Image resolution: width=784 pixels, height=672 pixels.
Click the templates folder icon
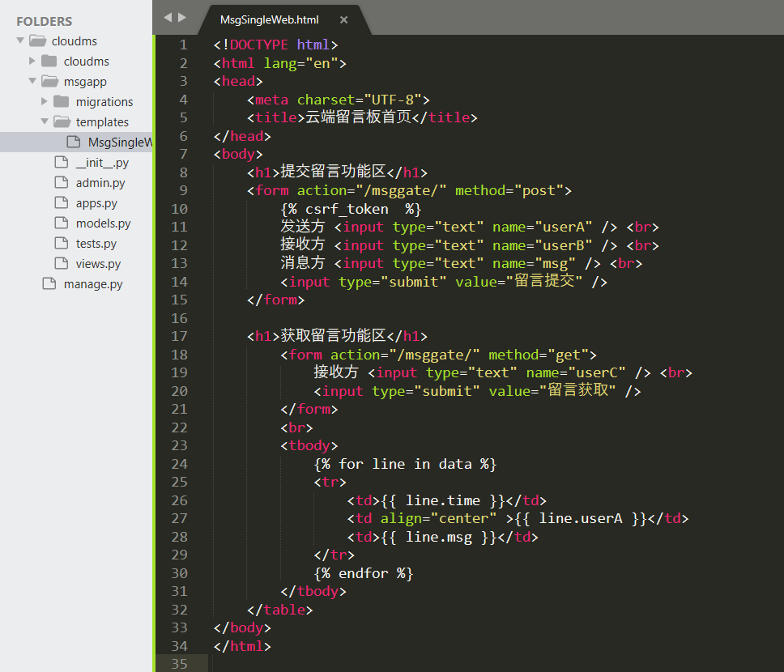(62, 121)
